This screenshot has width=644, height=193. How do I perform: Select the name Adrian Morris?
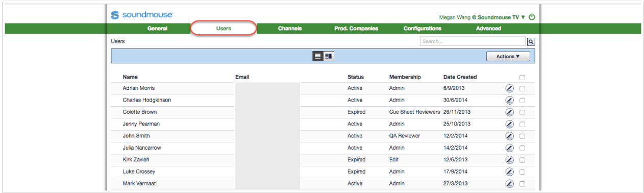139,88
